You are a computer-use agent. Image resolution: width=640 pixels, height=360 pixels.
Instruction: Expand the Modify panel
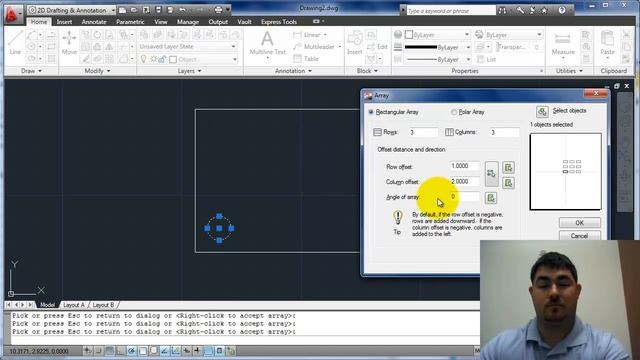click(x=97, y=71)
